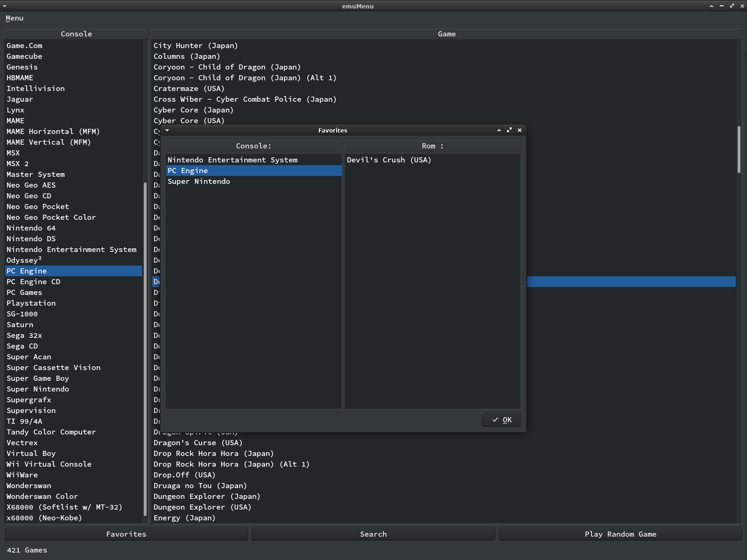Select Virtual Boy console
The image size is (747, 560).
73,454
